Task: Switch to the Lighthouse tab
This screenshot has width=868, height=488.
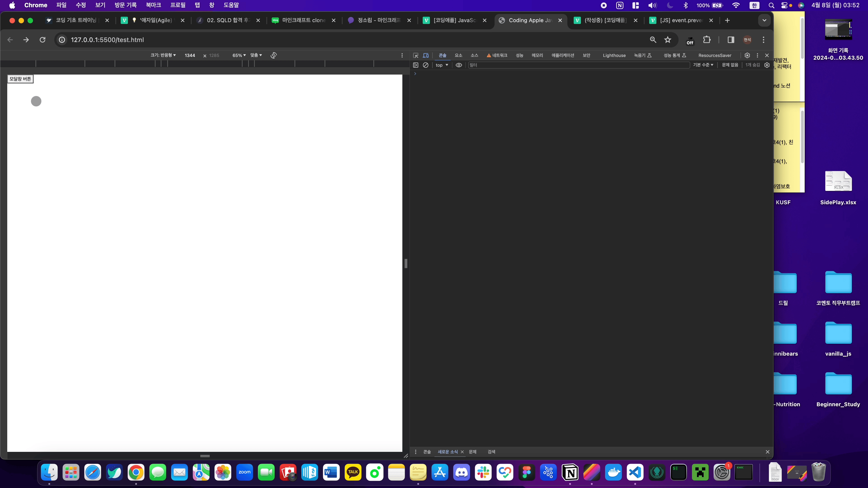Action: (x=614, y=55)
